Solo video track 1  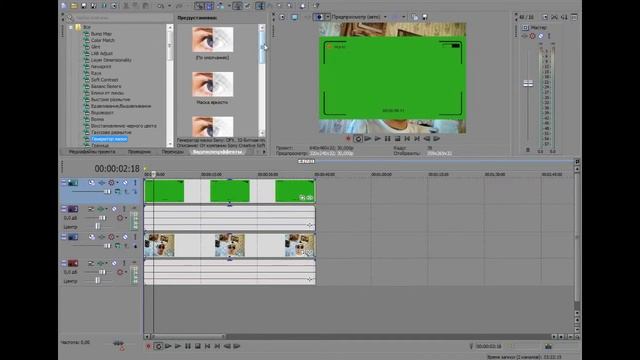(x=135, y=183)
